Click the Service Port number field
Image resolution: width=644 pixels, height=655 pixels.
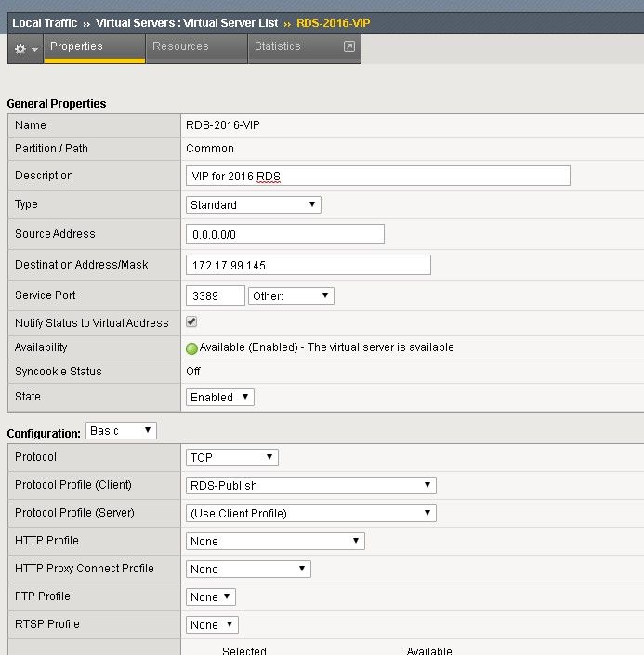[x=216, y=296]
